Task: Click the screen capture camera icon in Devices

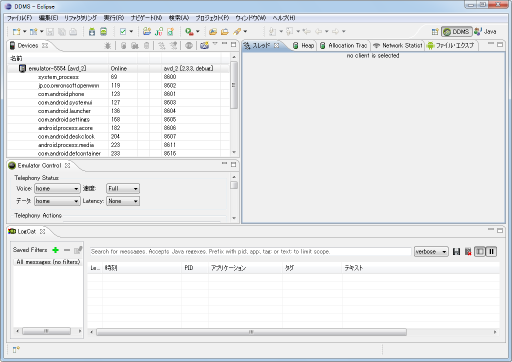Action: point(204,46)
